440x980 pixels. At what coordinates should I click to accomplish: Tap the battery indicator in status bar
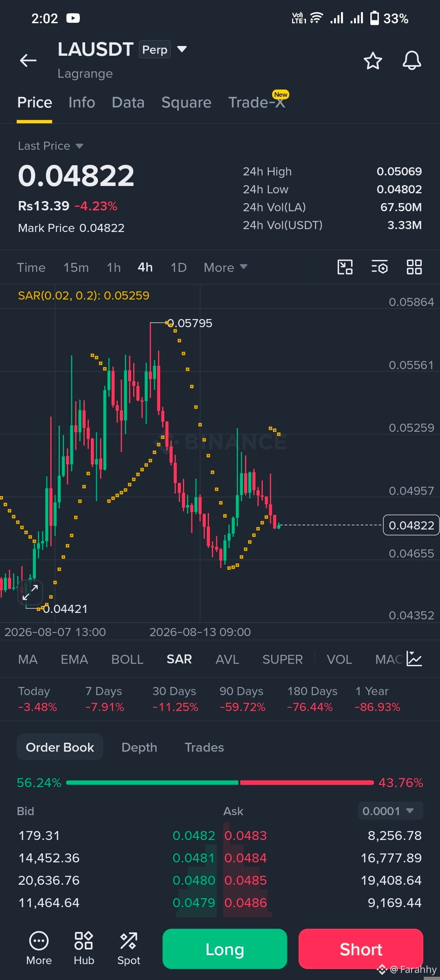pyautogui.click(x=374, y=18)
